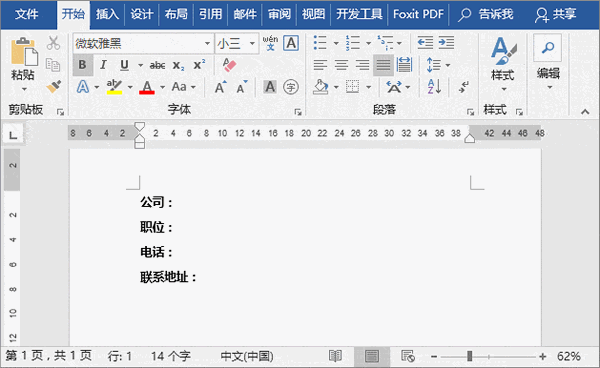Open the 样式 styles button
The image size is (600, 368).
click(503, 64)
